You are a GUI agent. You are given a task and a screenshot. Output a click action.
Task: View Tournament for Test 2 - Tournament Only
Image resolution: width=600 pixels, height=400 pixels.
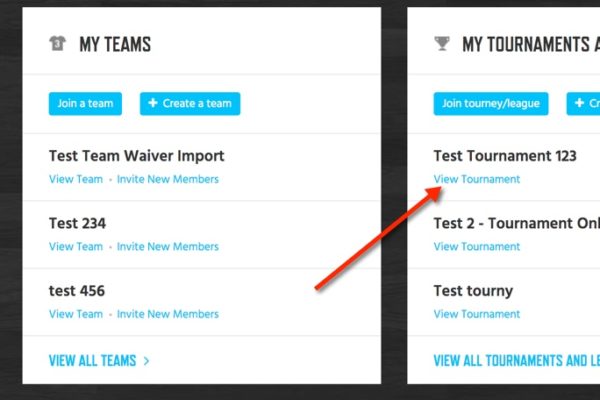click(x=477, y=247)
